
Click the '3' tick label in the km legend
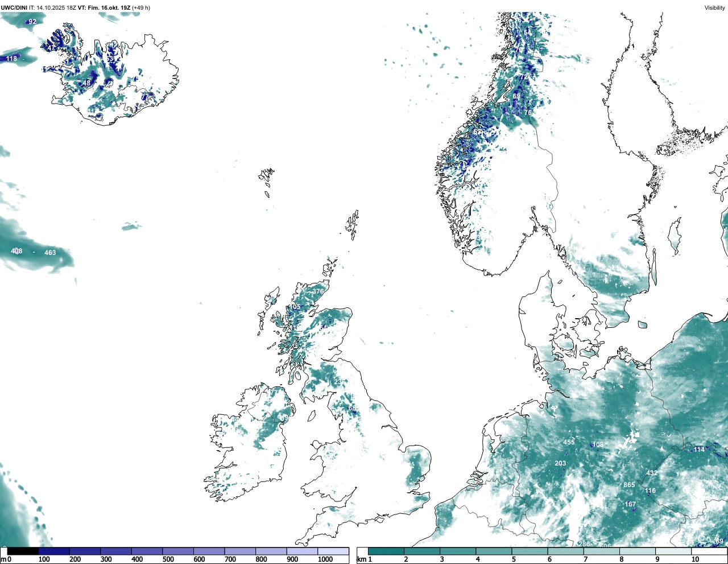(441, 559)
